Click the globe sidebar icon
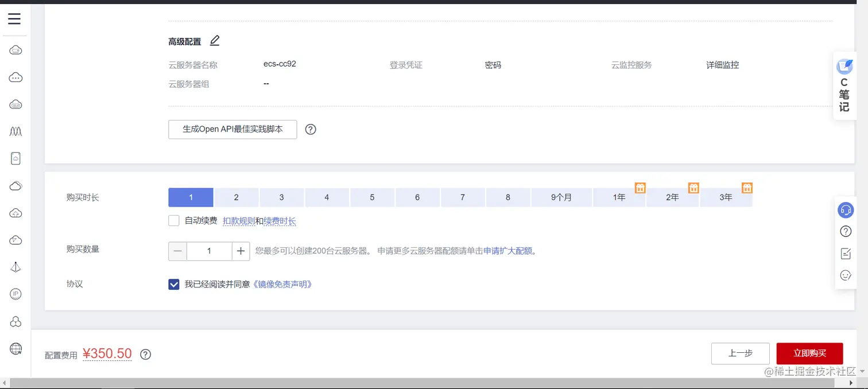 pos(15,348)
